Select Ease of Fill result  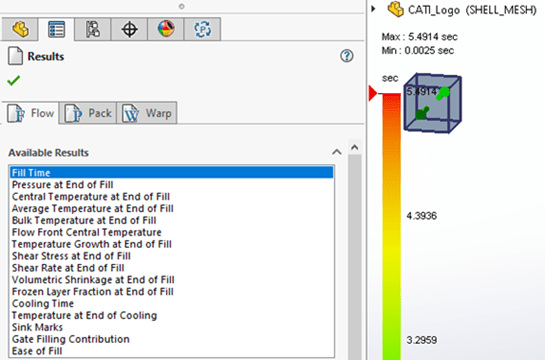(x=171, y=351)
